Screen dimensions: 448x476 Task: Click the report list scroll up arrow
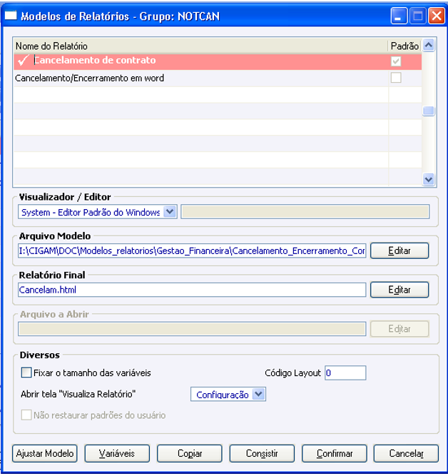pos(429,46)
